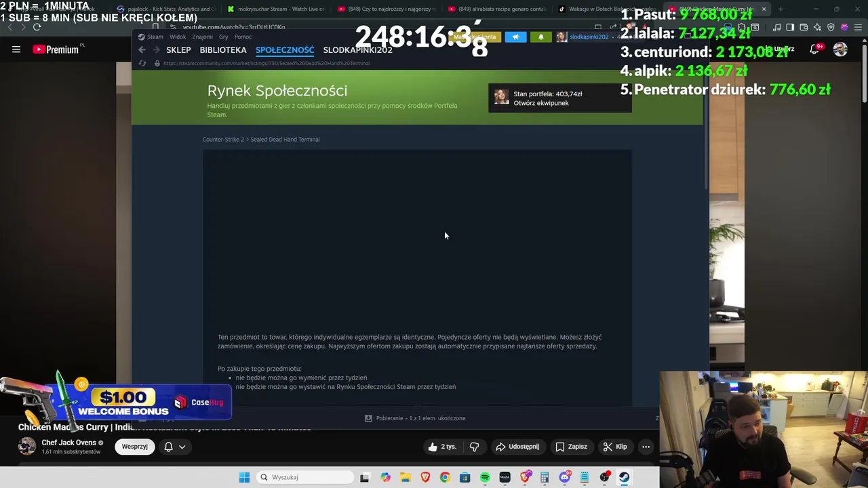Image resolution: width=868 pixels, height=488 pixels.
Task: Open the YouTube hamburger guide menu
Action: coord(16,49)
